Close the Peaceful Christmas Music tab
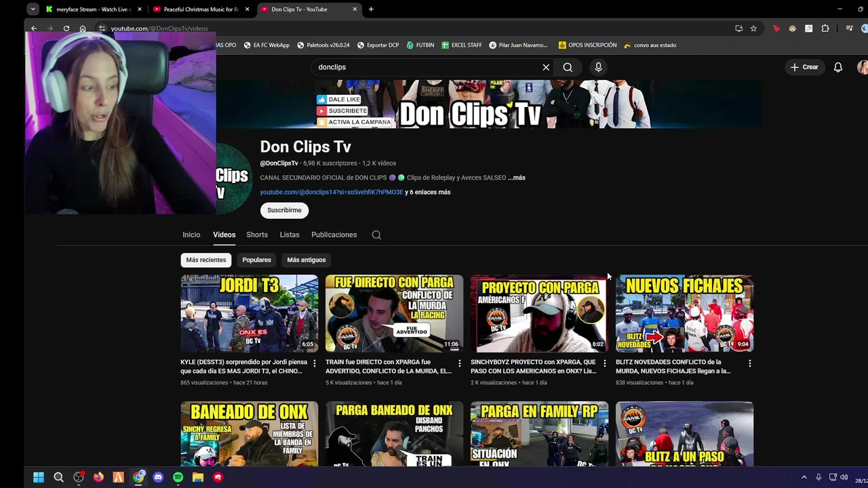 247,9
